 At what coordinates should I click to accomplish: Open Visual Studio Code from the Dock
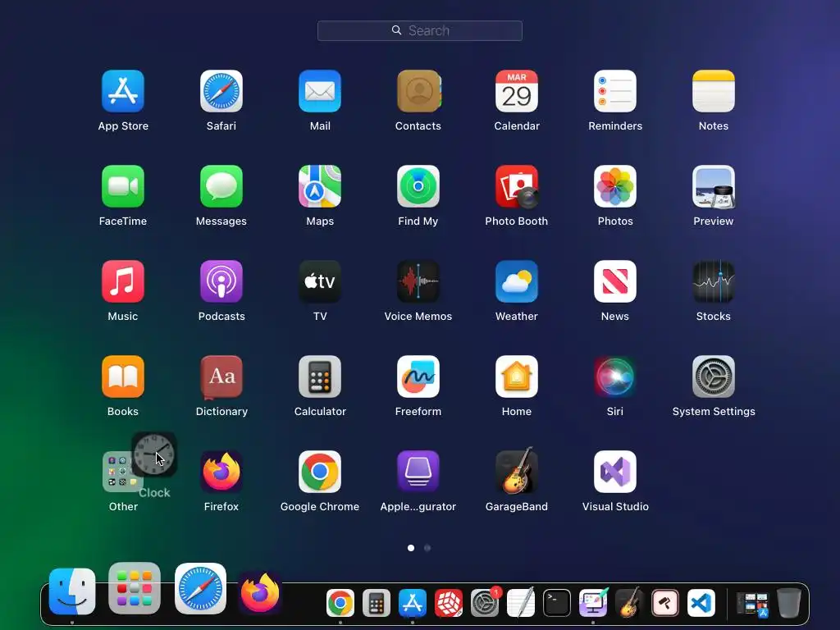coord(701,603)
